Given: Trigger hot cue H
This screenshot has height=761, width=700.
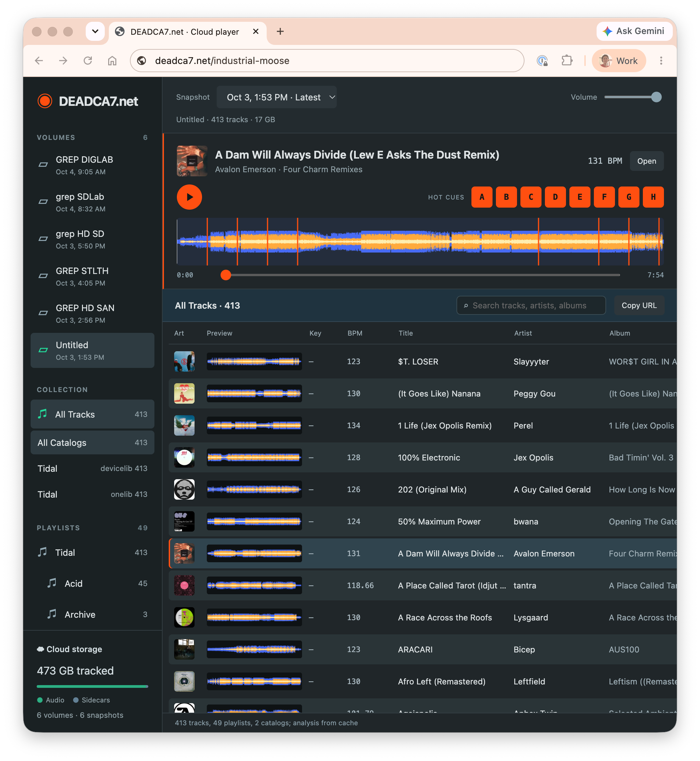Looking at the screenshot, I should (653, 197).
